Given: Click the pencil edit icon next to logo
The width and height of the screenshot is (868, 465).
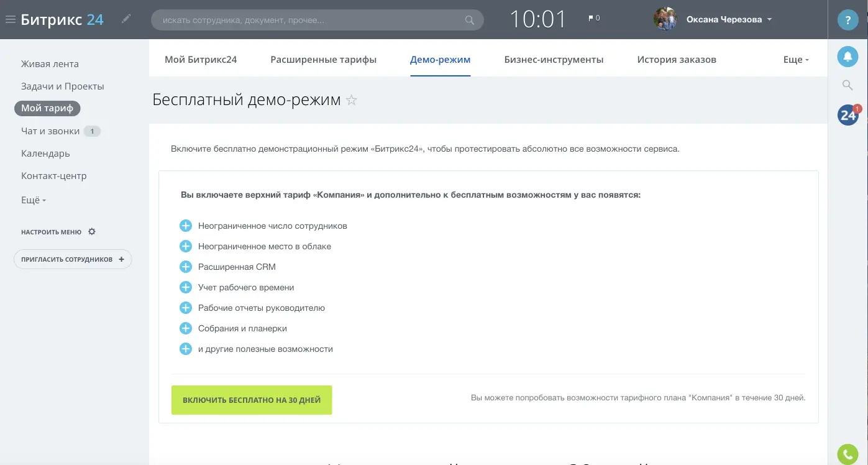Looking at the screenshot, I should click(127, 19).
